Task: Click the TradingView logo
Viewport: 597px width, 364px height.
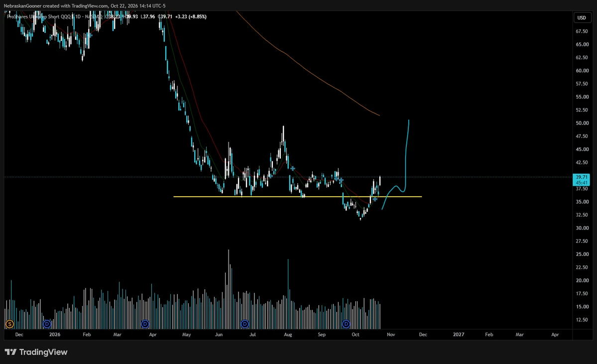Action: click(x=36, y=352)
